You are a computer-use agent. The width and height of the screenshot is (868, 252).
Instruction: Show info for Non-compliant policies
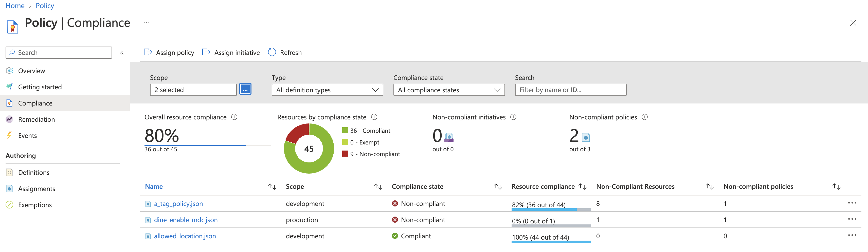pos(644,117)
